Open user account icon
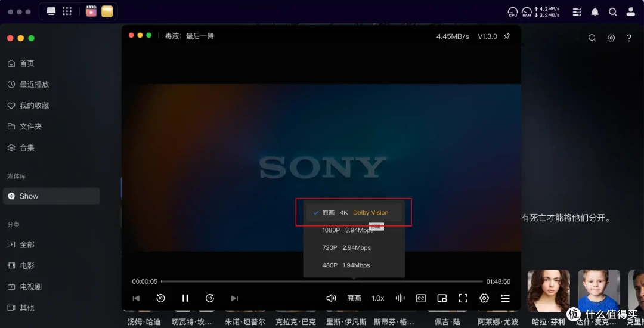Image resolution: width=644 pixels, height=328 pixels. [x=630, y=12]
